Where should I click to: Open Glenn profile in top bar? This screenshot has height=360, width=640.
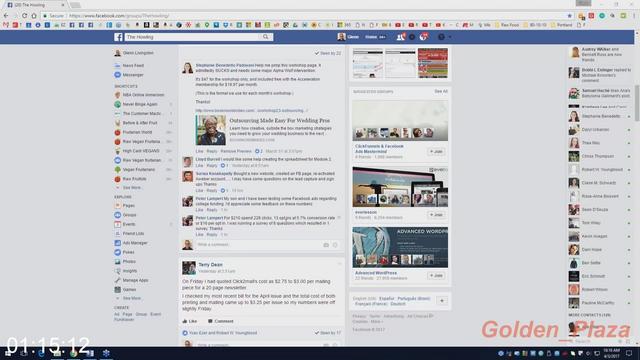pos(348,37)
